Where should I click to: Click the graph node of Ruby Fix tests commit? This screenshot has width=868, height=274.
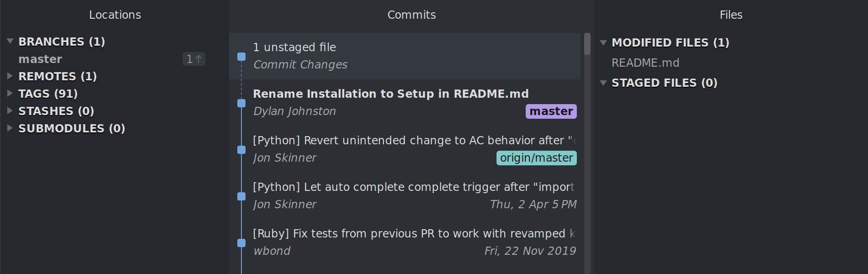[x=241, y=243]
